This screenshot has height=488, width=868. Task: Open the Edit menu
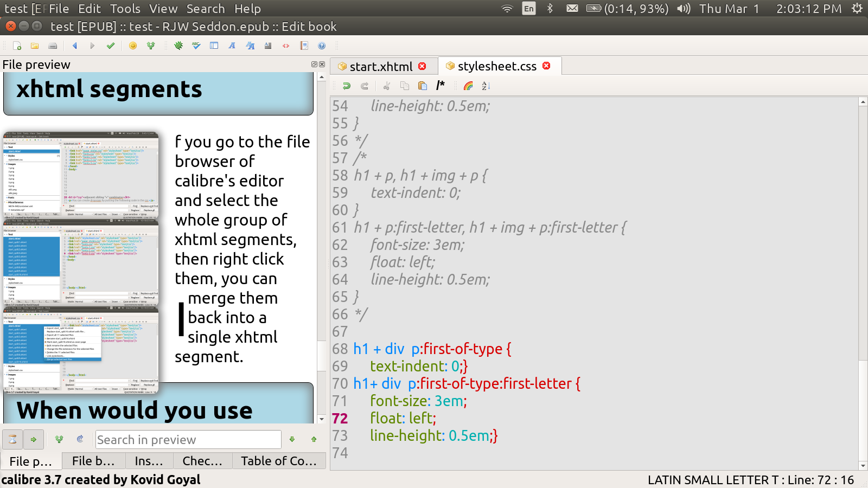(90, 9)
